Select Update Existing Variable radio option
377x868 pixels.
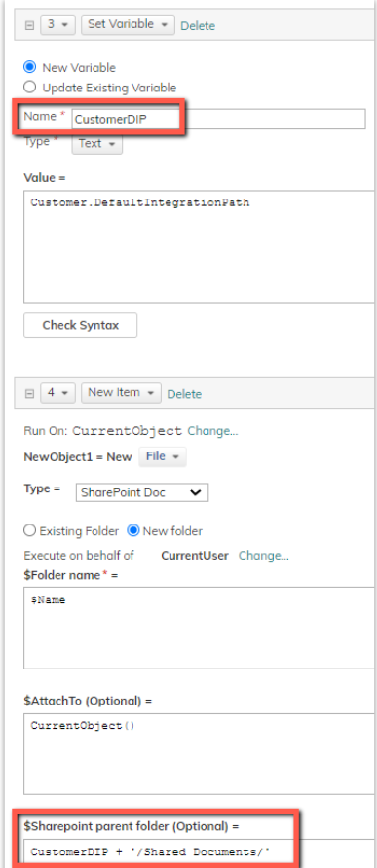(x=30, y=87)
